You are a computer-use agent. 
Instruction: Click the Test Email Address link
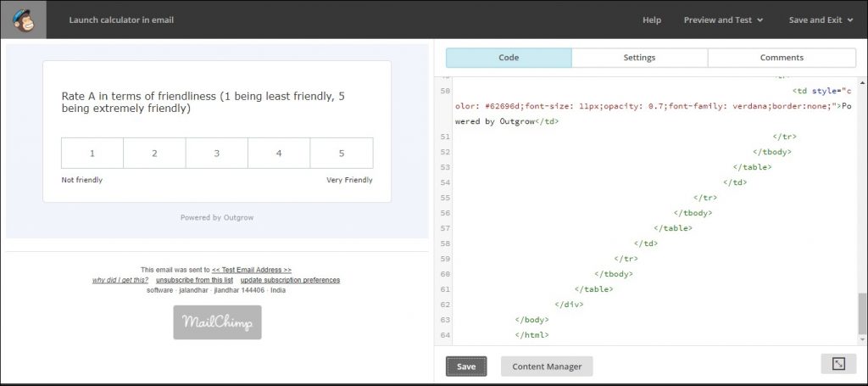[252, 270]
